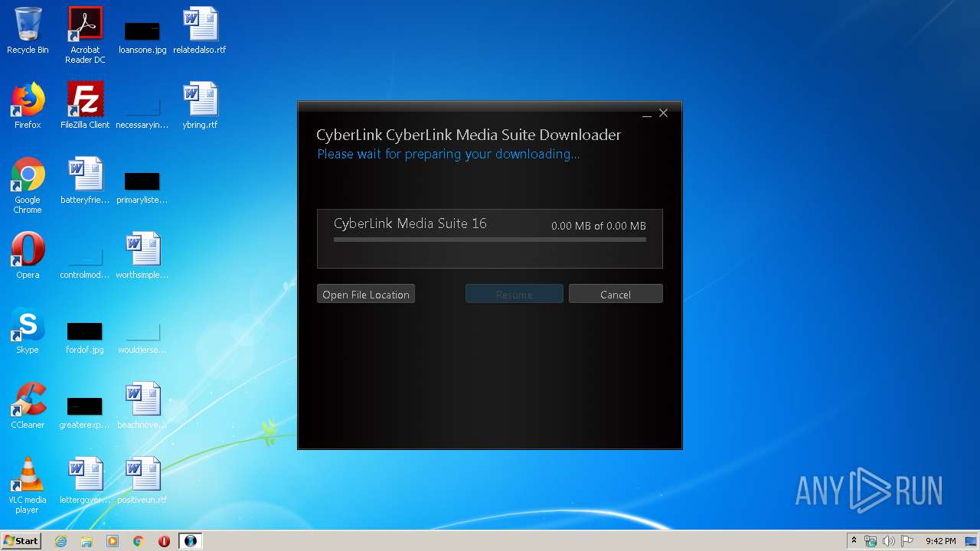Select the wouldjerse... desktop file

click(x=142, y=337)
